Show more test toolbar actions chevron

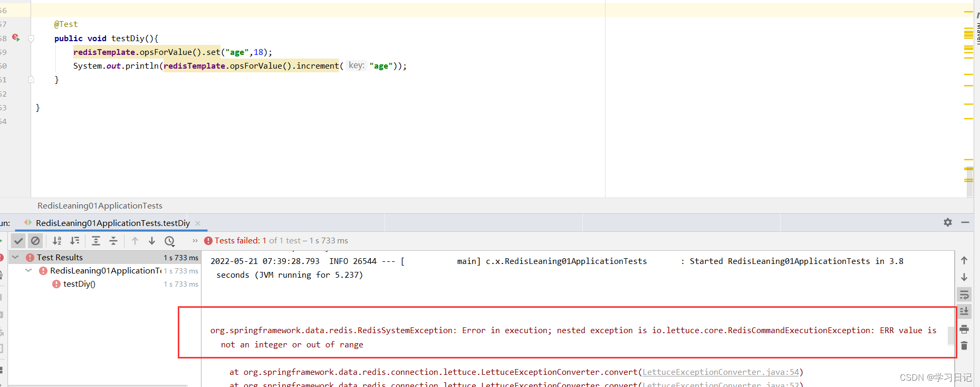195,241
